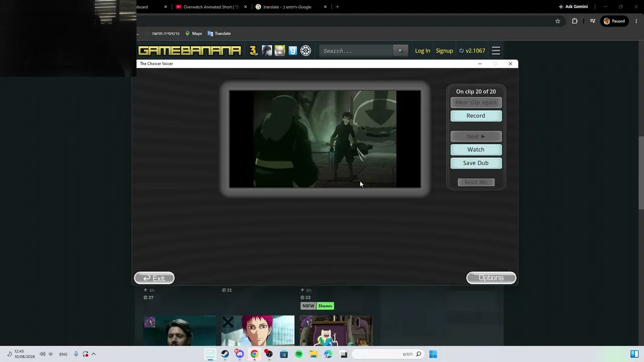Viewport: 644px width, 362px height.
Task: Open Steam from the taskbar
Action: pyautogui.click(x=225, y=354)
